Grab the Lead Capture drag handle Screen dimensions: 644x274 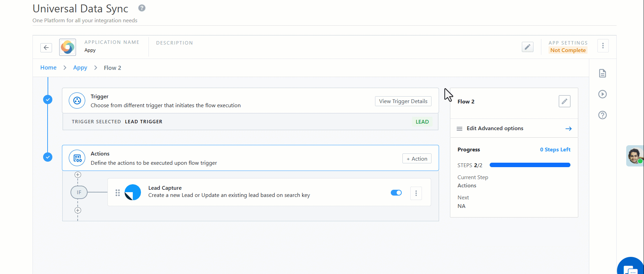click(x=118, y=193)
